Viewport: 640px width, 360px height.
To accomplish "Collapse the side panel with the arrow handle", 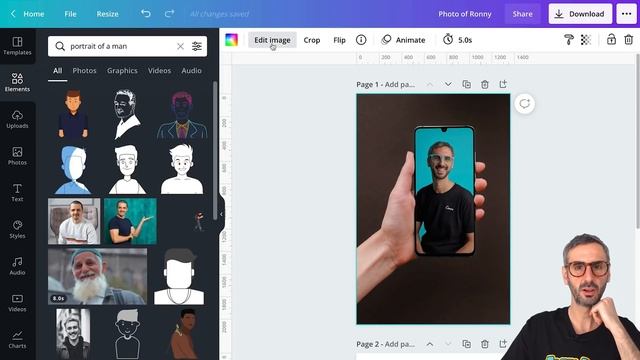I will (x=221, y=214).
